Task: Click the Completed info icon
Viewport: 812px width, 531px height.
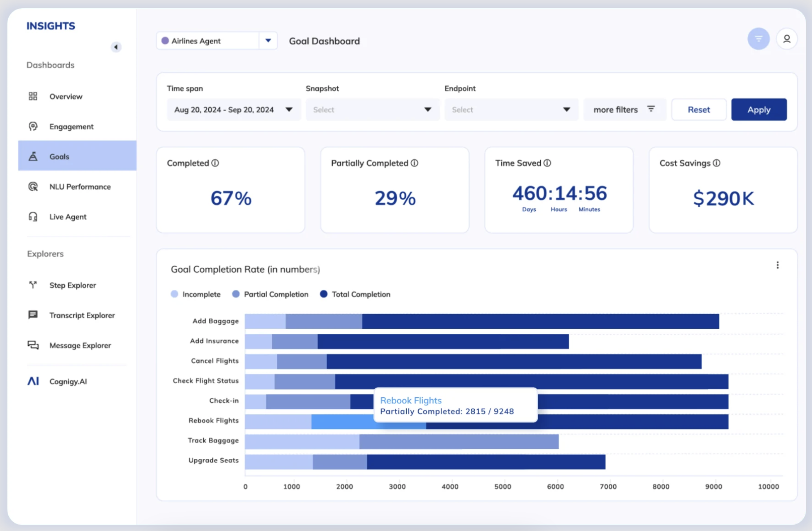Action: coord(215,163)
